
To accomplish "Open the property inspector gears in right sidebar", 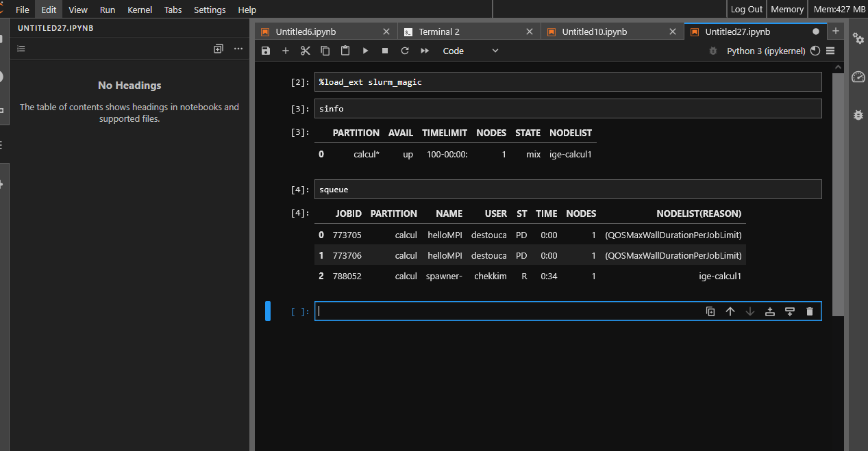I will (x=858, y=38).
